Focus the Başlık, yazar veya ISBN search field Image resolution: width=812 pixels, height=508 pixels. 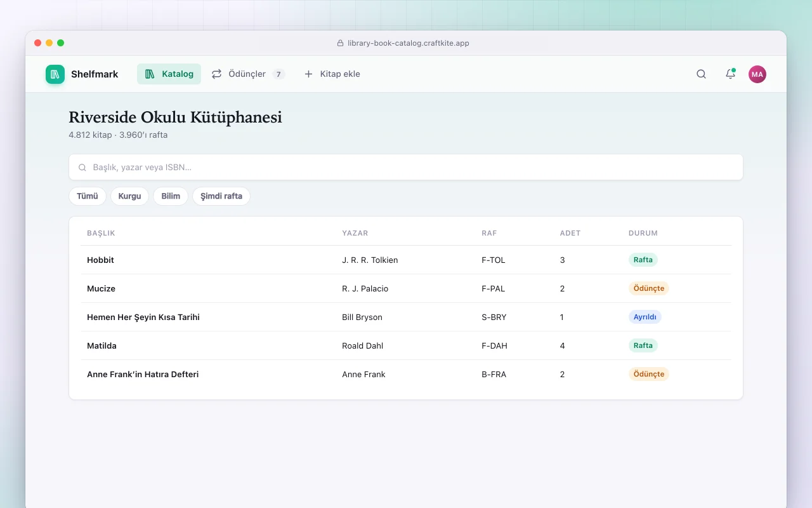[406, 167]
